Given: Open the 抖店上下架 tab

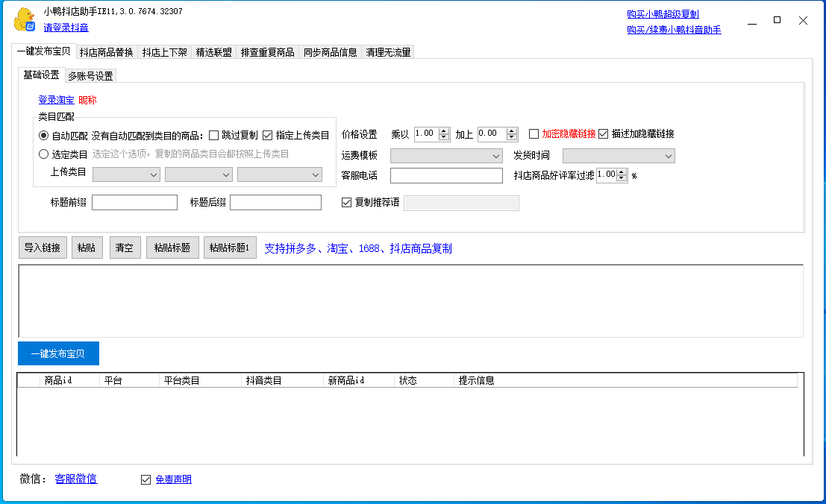Looking at the screenshot, I should 165,52.
